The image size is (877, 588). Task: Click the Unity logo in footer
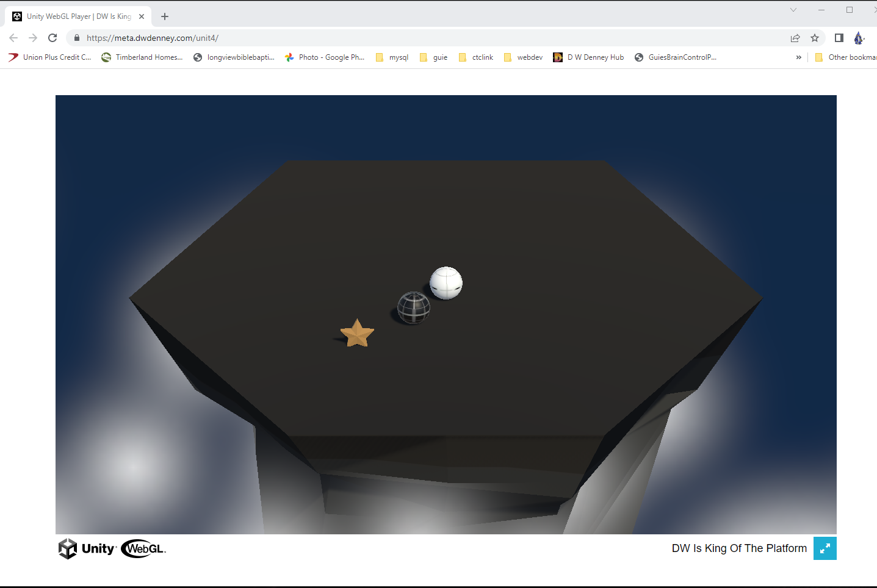[87, 548]
